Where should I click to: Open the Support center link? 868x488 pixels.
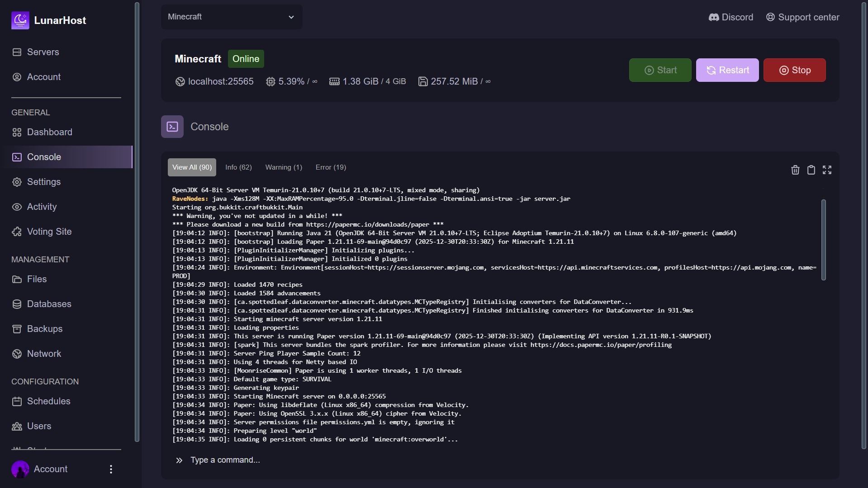coord(802,17)
